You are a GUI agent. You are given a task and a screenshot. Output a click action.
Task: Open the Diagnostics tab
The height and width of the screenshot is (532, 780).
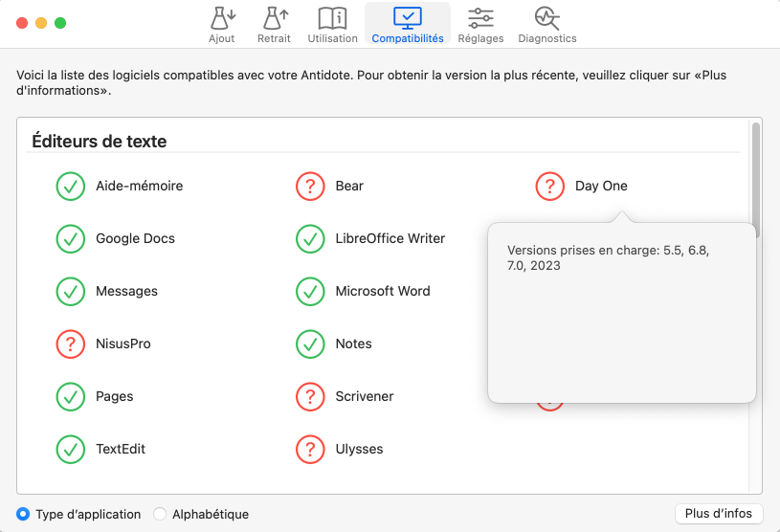coord(547,24)
